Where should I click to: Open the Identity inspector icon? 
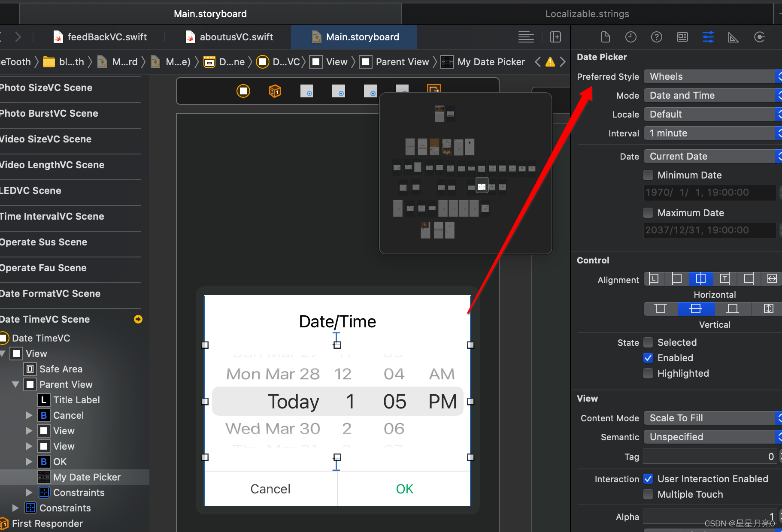[x=682, y=37]
